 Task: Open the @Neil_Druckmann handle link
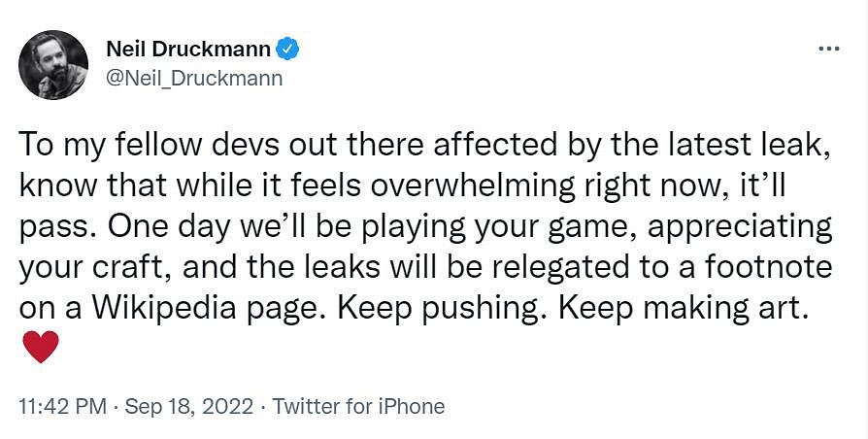tap(193, 78)
